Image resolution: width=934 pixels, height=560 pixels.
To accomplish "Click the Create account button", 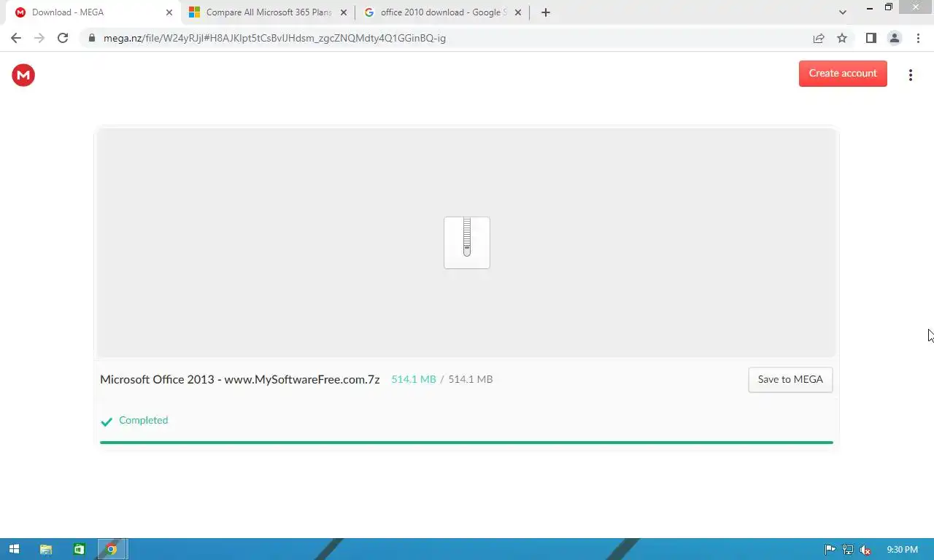I will 843,73.
